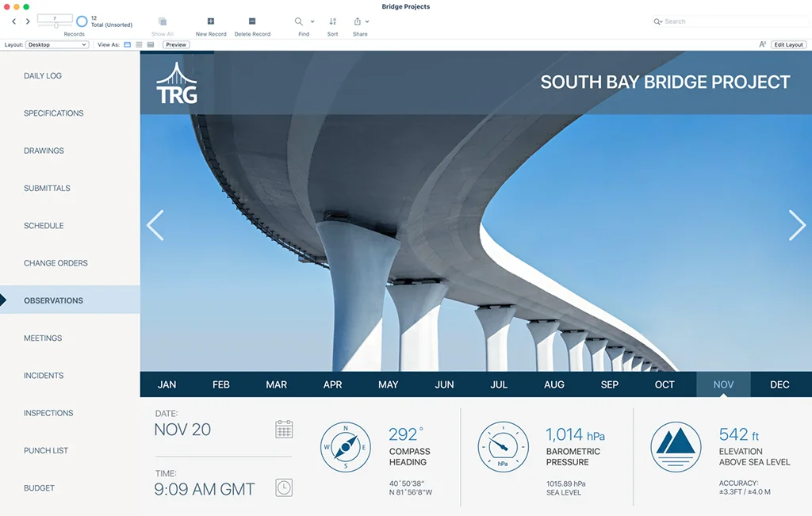Image resolution: width=812 pixels, height=516 pixels.
Task: Click the Edit Layout button
Action: click(788, 45)
